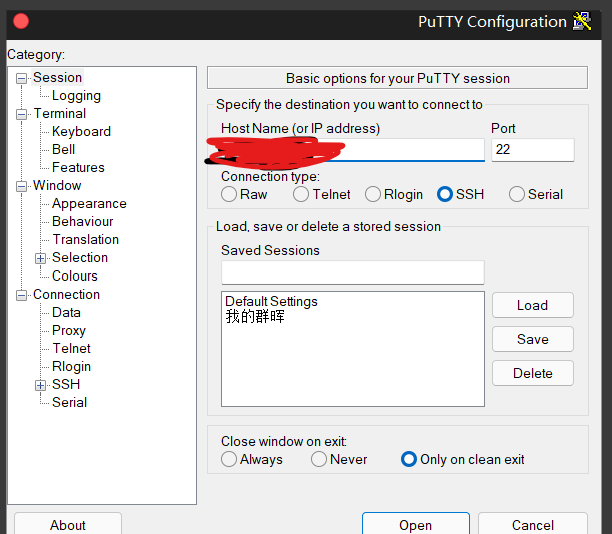Open the Colours settings category

pyautogui.click(x=75, y=276)
